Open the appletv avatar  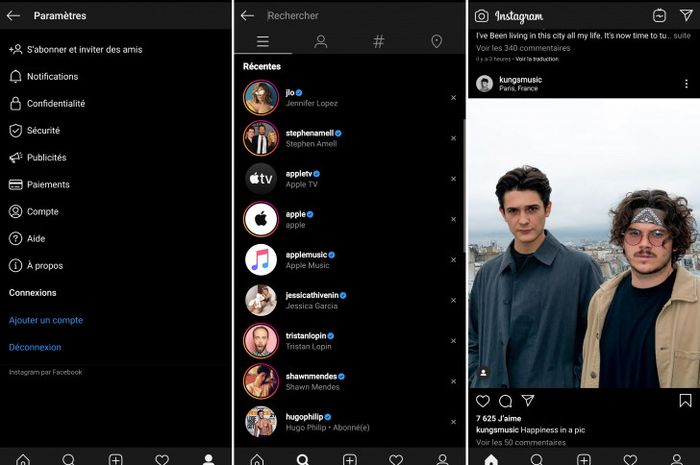tap(261, 179)
